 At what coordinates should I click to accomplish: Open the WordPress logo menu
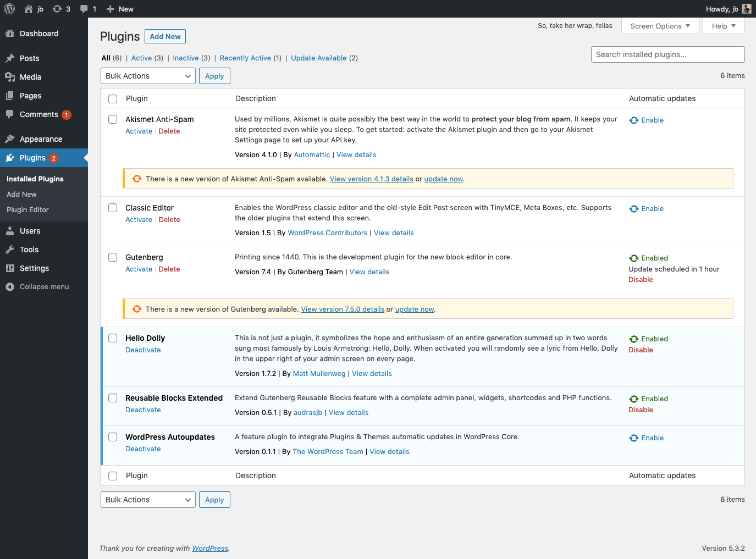click(x=9, y=9)
